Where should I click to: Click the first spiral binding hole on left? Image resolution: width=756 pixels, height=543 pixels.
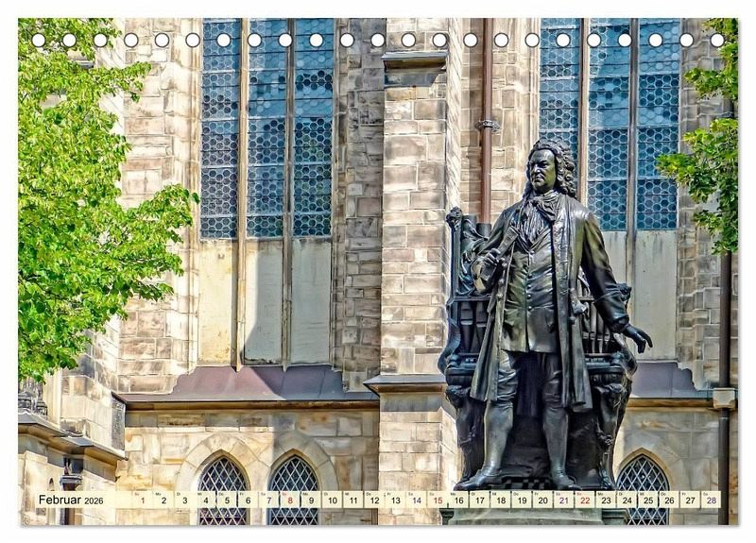click(x=38, y=40)
